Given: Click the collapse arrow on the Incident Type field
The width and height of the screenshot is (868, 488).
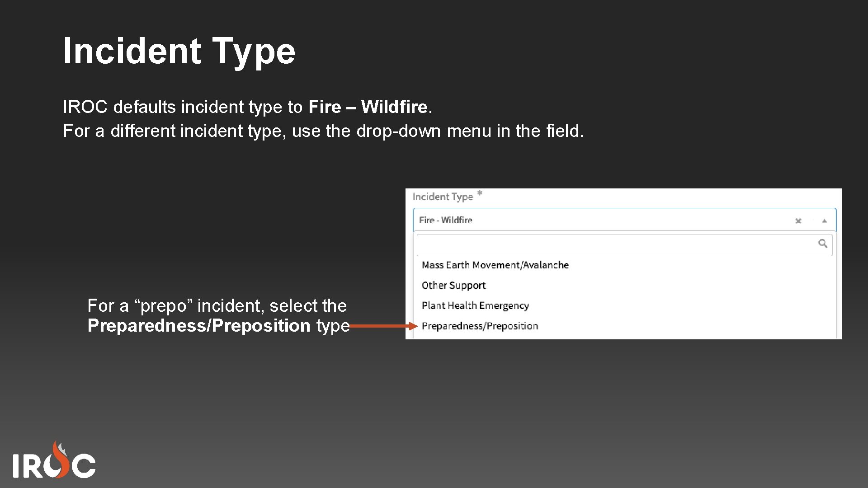Looking at the screenshot, I should pyautogui.click(x=824, y=220).
